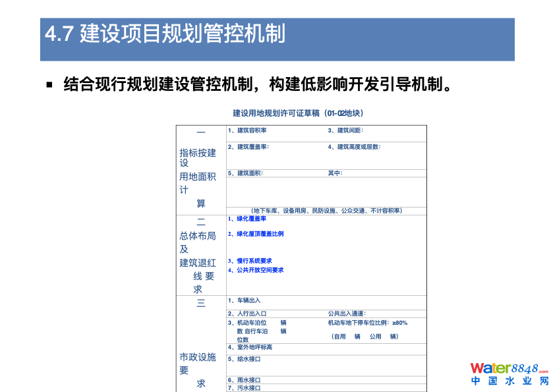555x392 pixels.
Task: Click the 1、建筑容积率 field
Action: [247, 130]
